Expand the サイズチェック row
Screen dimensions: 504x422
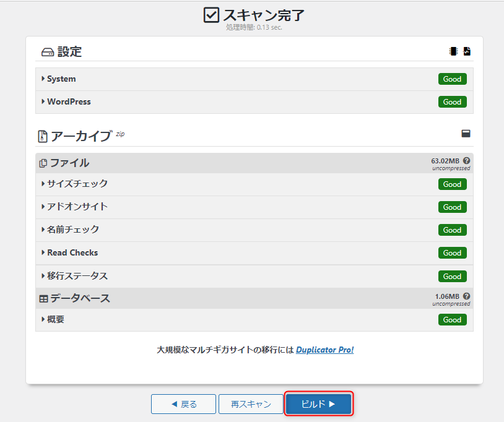coord(254,184)
